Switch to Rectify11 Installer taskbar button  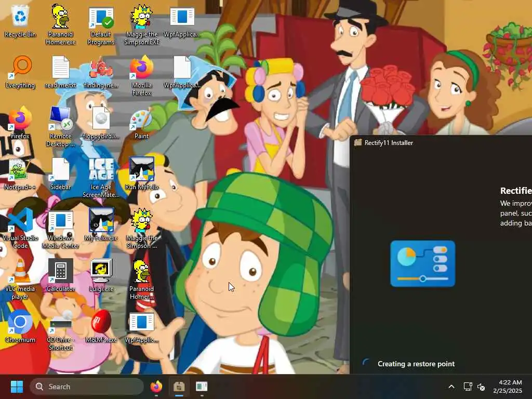[x=179, y=387]
